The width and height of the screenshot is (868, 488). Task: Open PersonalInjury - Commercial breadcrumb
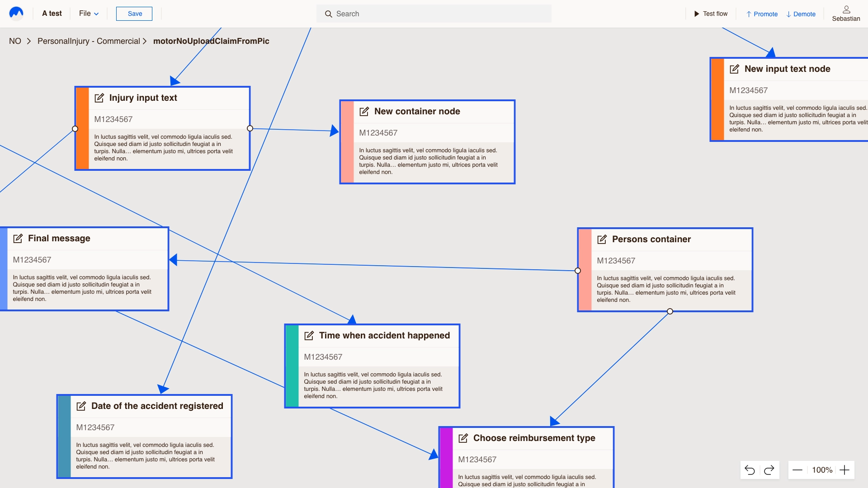tap(89, 41)
